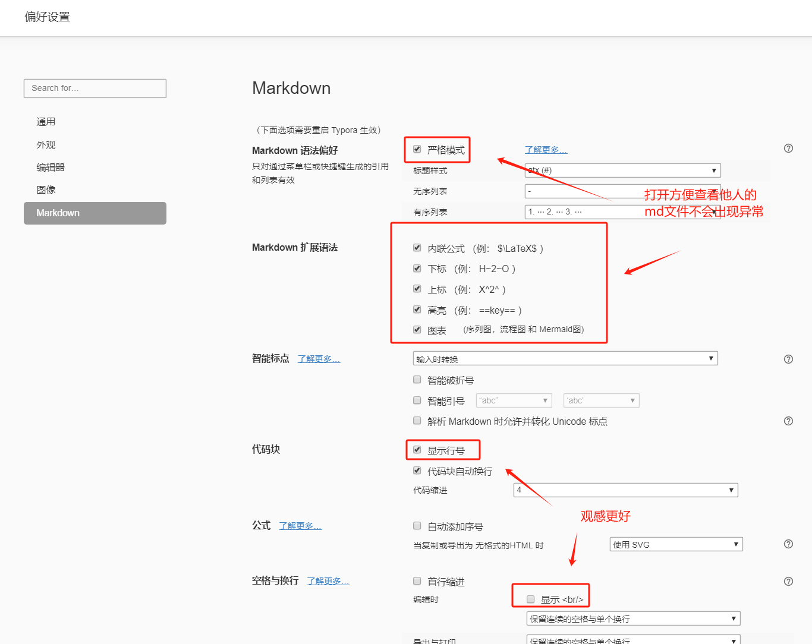Screen dimensions: 812x644
Task: Click help icon in 空格与换行 row
Action: pyautogui.click(x=788, y=582)
